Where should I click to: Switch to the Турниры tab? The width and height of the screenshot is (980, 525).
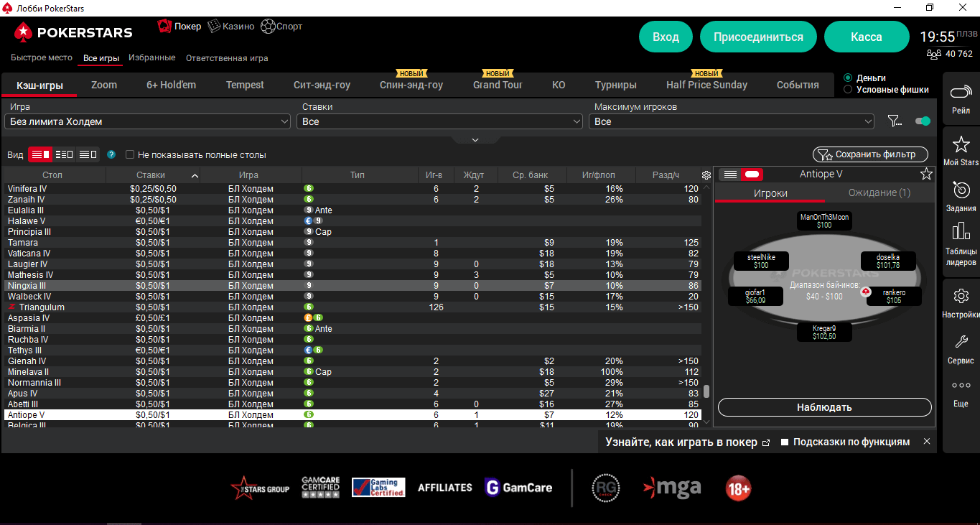coord(615,85)
